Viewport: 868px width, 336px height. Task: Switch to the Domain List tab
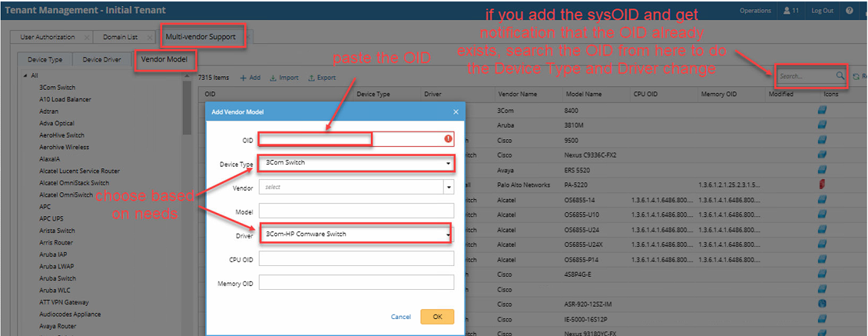pyautogui.click(x=124, y=37)
